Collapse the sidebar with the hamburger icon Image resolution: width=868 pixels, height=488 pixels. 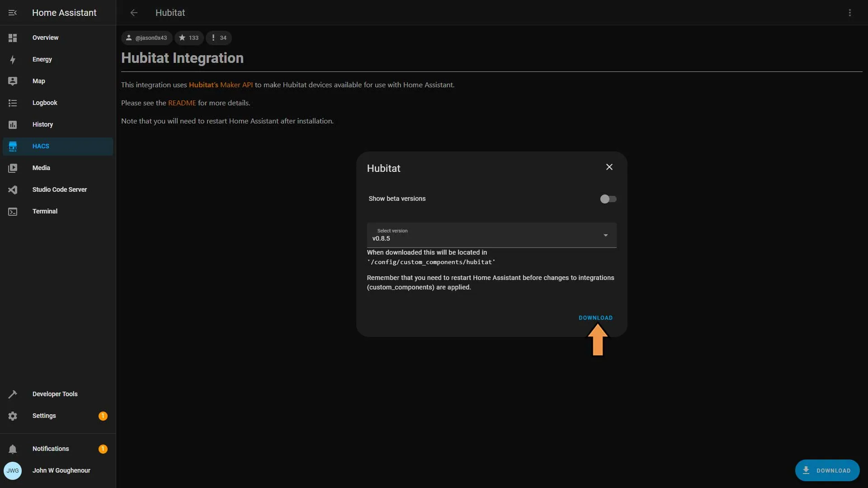13,13
